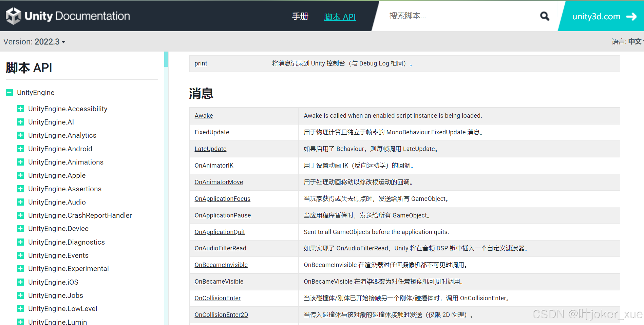Select the 脚本 API tab

pos(340,16)
